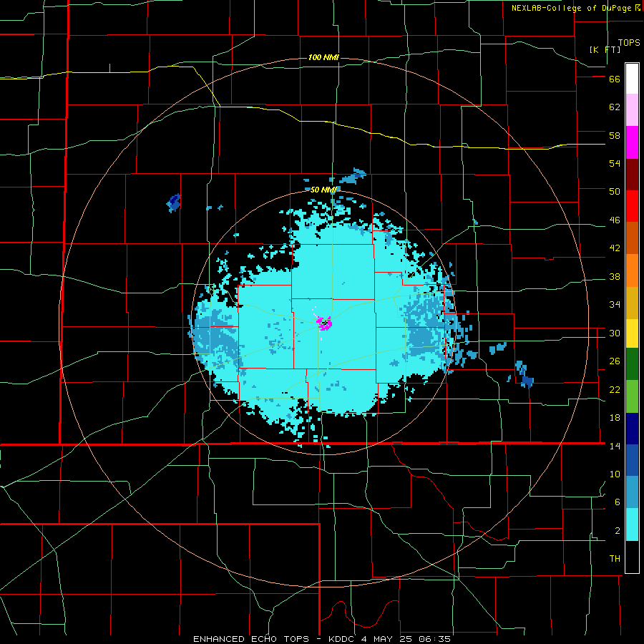Click legend value 6

pyautogui.click(x=618, y=502)
